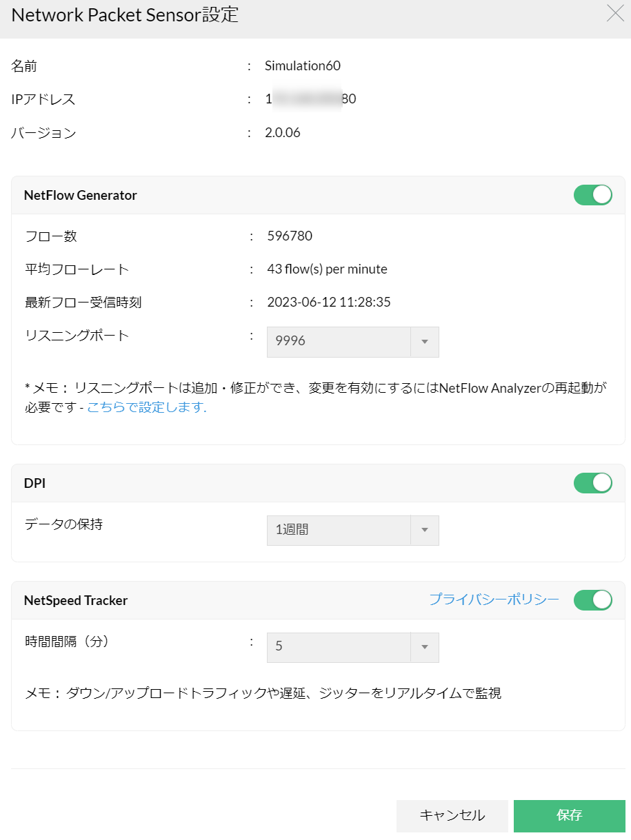Expand the データの保持 dropdown showing 1週間

coord(352,531)
